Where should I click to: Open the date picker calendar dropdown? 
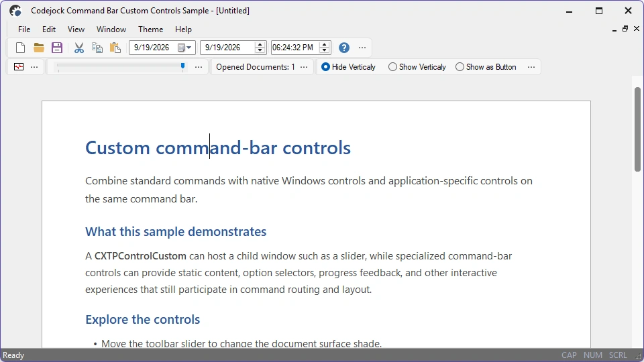pos(185,48)
